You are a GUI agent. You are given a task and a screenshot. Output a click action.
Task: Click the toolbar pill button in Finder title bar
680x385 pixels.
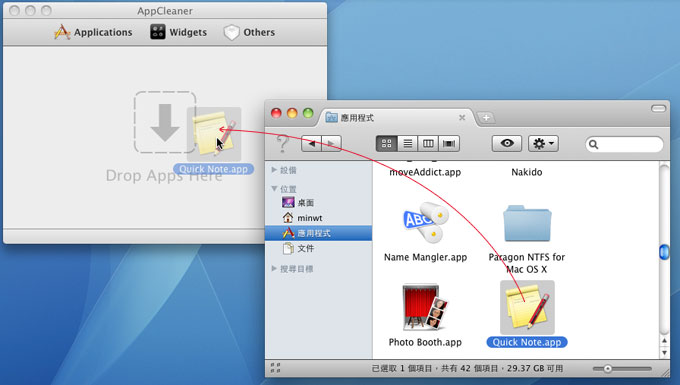658,108
